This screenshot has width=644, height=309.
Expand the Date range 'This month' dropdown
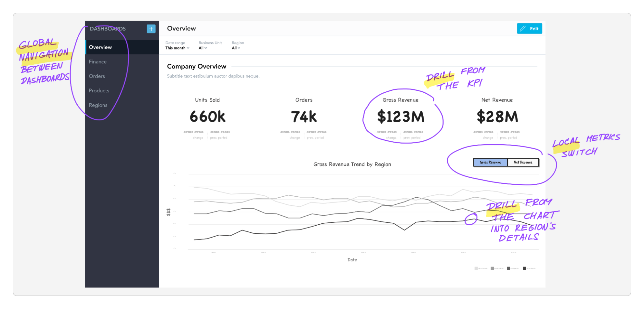[177, 48]
